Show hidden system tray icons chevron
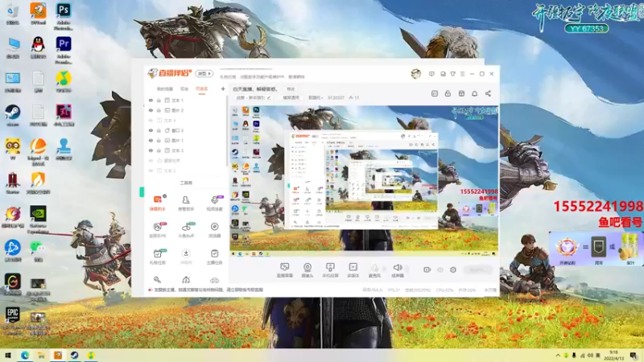Image resolution: width=644 pixels, height=362 pixels. [558, 355]
